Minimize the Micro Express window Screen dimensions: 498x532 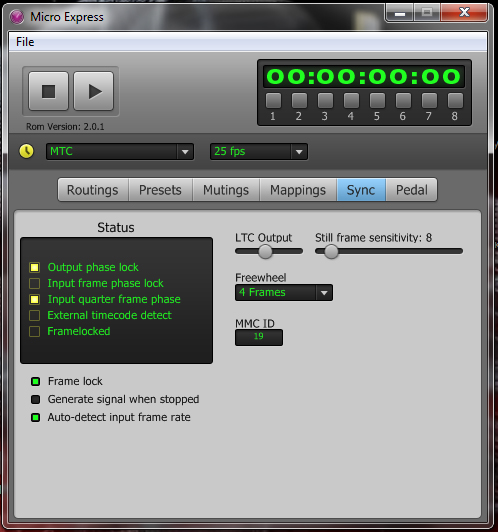[x=400, y=13]
